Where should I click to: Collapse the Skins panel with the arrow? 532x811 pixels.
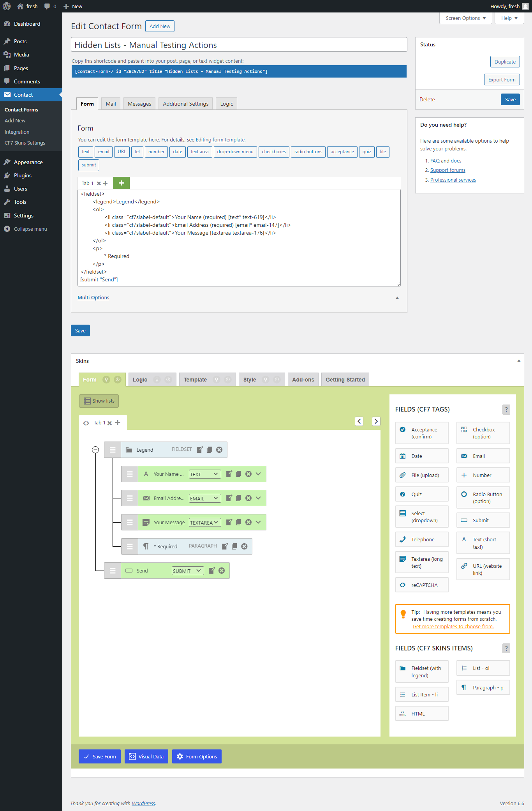pos(518,361)
